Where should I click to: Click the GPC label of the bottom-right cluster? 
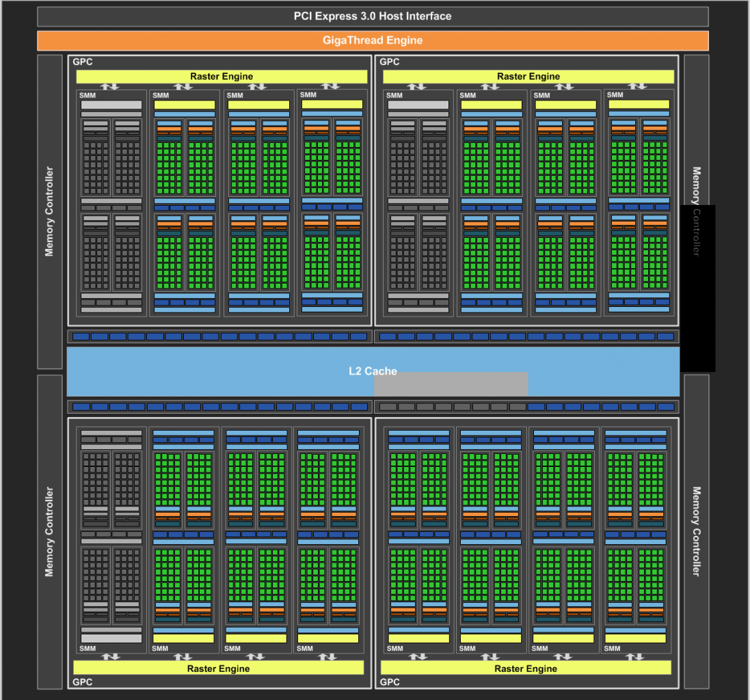tap(390, 682)
